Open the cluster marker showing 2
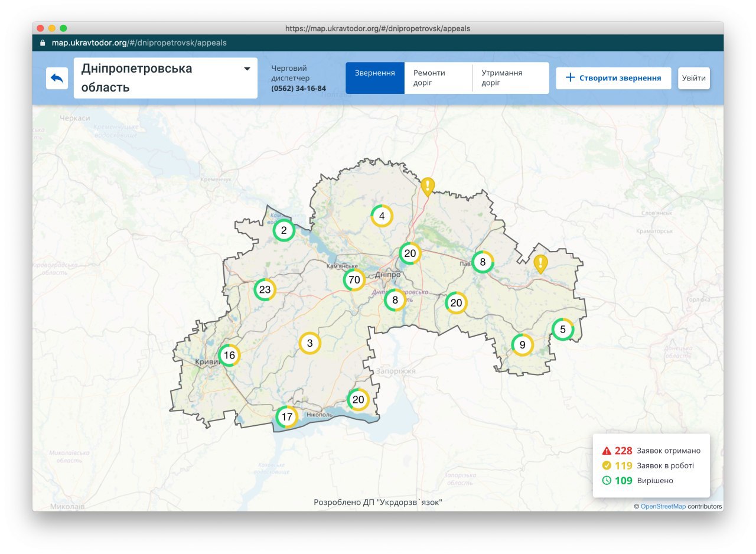 click(284, 230)
